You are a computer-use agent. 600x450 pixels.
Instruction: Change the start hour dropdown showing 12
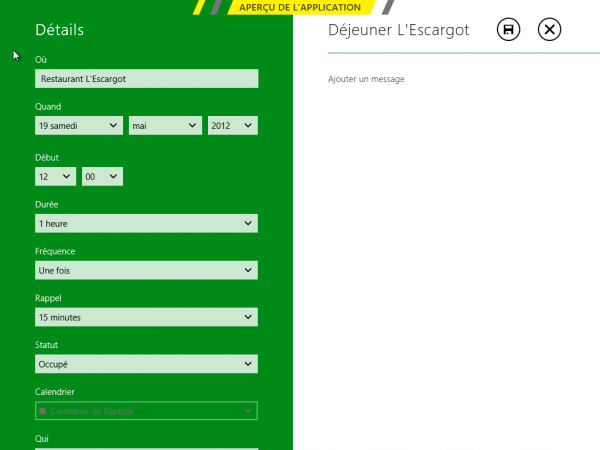(55, 176)
